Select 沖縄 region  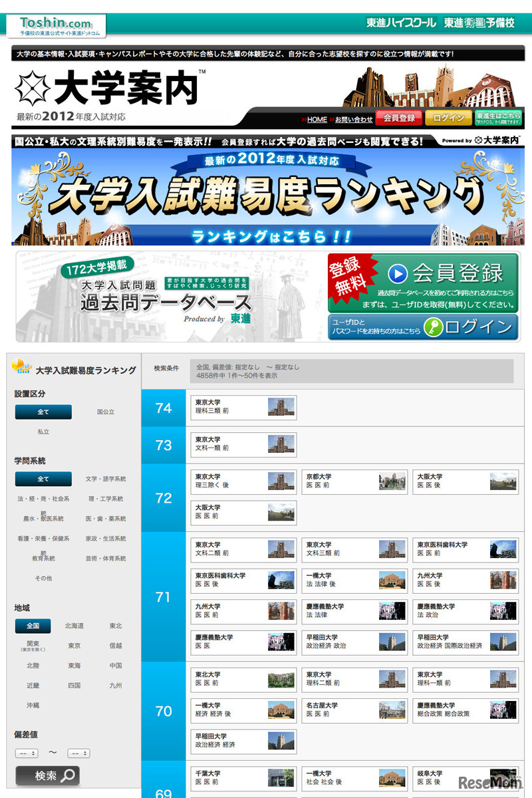[33, 706]
